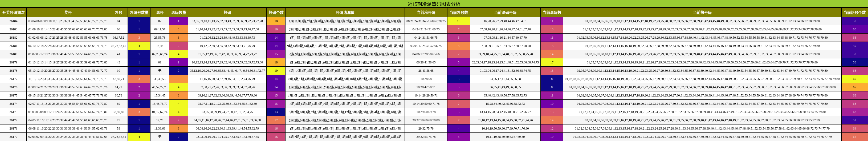Select 热码 cell 03,05,08,09,19,24,27,30,47,51,52,64,75
Screen dimensions: 868x141
[227, 112]
